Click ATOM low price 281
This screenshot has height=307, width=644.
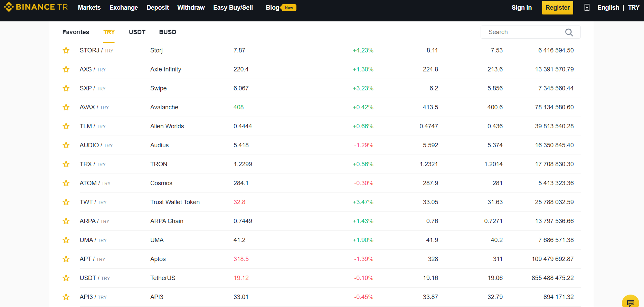click(498, 183)
